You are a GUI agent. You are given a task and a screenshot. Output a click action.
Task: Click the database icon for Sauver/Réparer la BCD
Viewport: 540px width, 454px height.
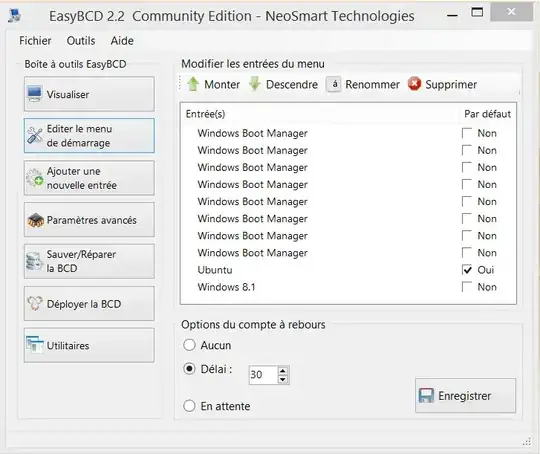(34, 261)
